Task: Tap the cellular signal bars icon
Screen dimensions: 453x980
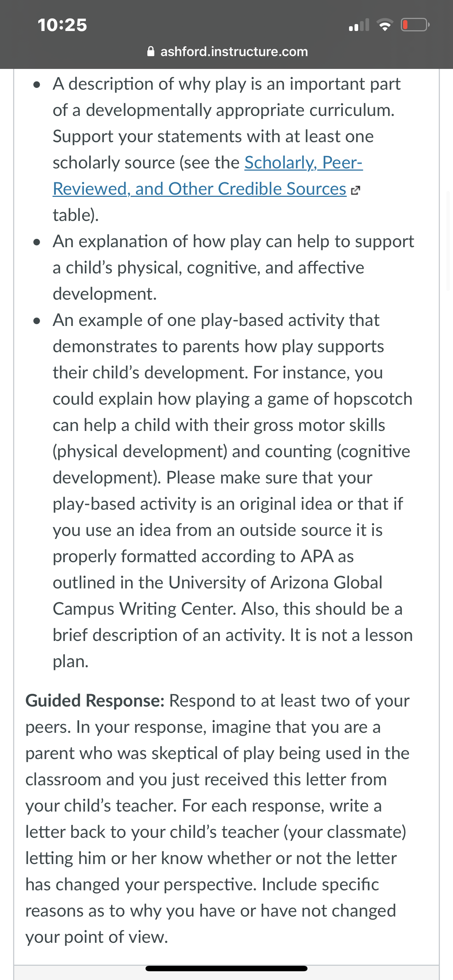Action: 359,25
